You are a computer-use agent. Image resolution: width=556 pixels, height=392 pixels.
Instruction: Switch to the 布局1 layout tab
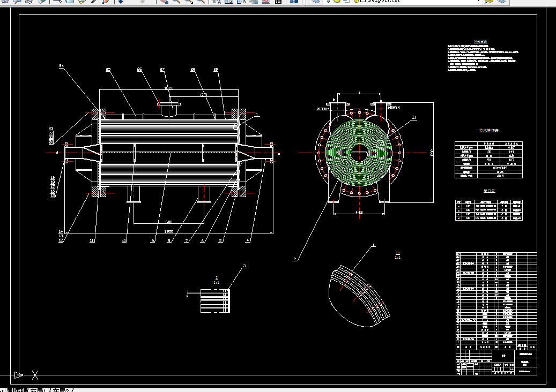click(x=38, y=390)
